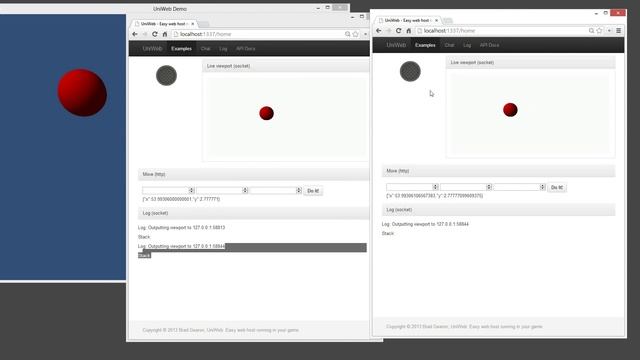Reload the page in the right browser window
Image resolution: width=640 pixels, height=360 pixels.
(398, 31)
